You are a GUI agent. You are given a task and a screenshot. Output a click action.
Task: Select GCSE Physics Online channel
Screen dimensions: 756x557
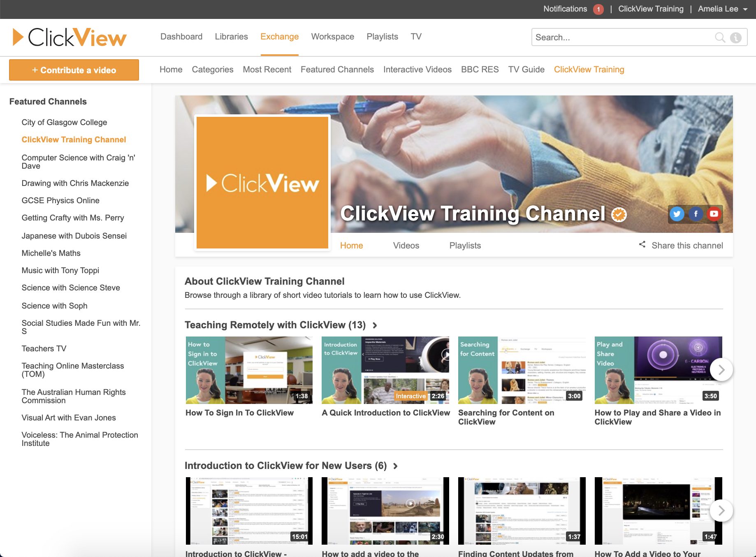(x=60, y=200)
